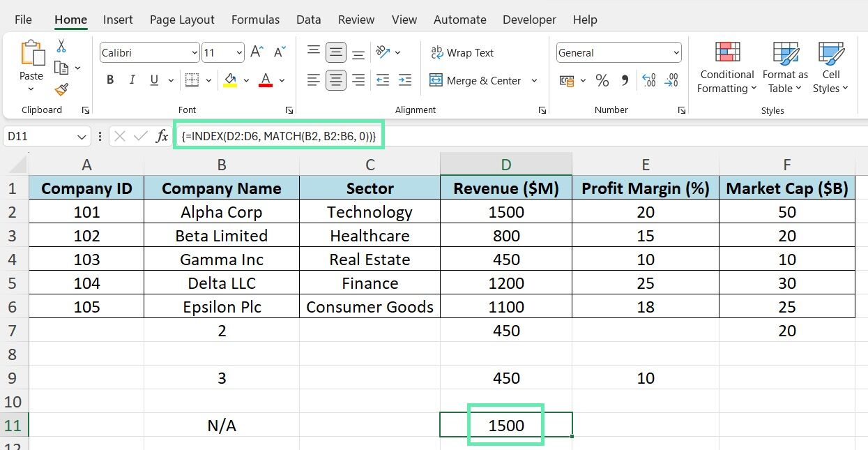Open the Copy options dropdown arrow
868x450 pixels.
tap(77, 68)
